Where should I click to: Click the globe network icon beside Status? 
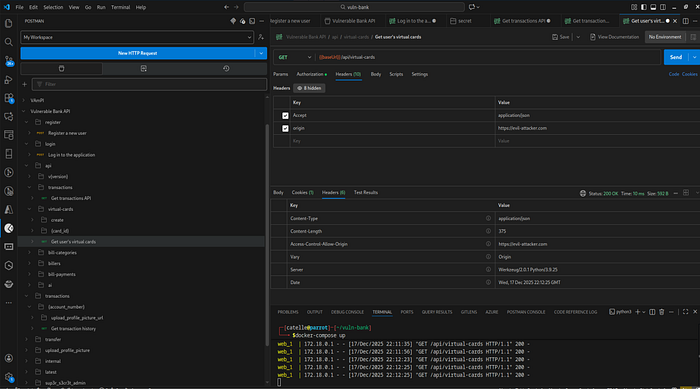583,193
